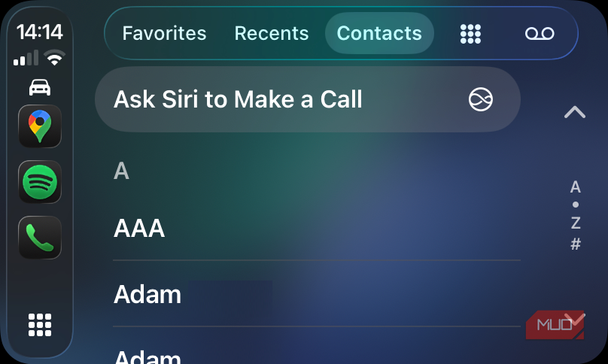The image size is (608, 364).
Task: Click the 14:14 clock display
Action: click(x=40, y=32)
